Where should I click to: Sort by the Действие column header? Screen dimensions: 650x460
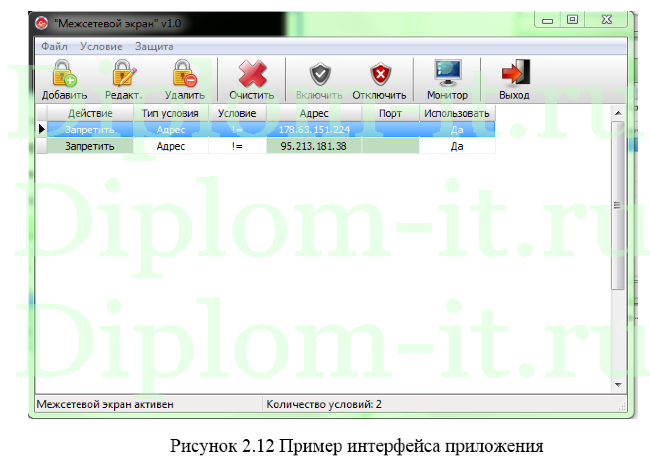(90, 114)
